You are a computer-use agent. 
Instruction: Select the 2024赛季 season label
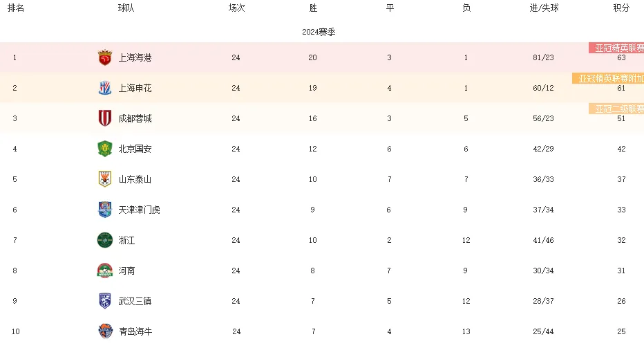point(319,32)
